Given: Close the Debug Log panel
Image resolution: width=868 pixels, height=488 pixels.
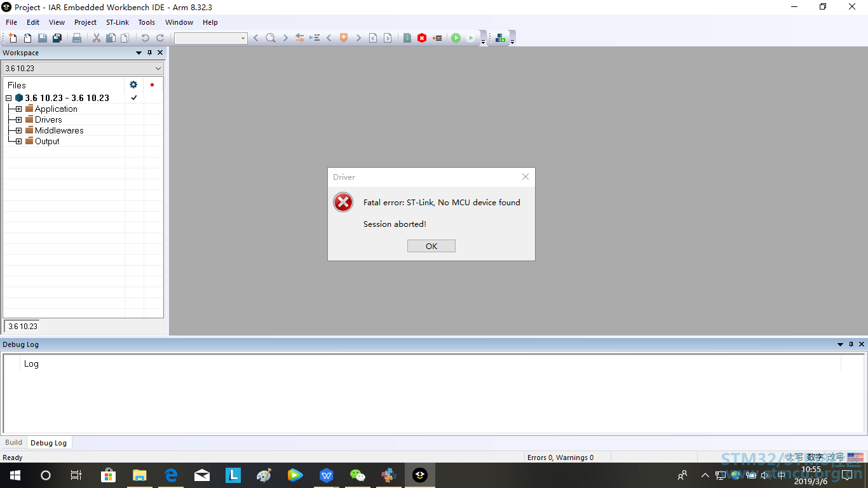Looking at the screenshot, I should coord(862,344).
